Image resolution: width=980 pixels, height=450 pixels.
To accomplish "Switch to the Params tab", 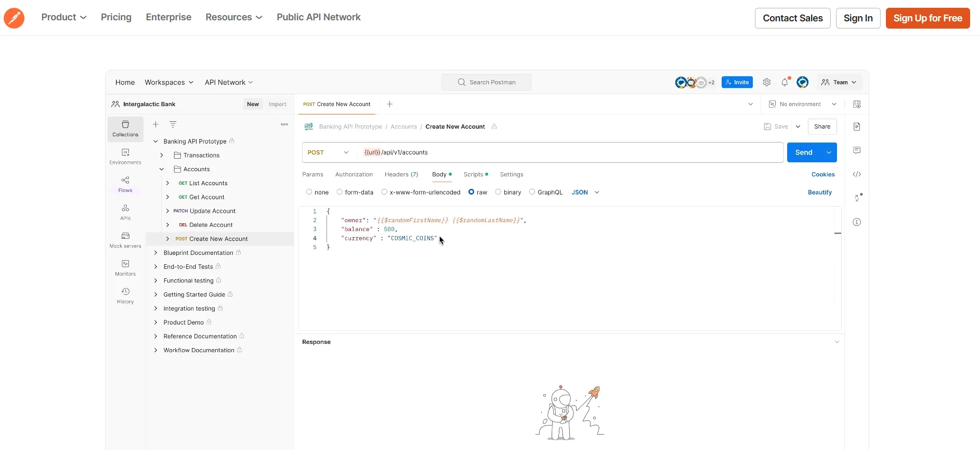I will [312, 174].
